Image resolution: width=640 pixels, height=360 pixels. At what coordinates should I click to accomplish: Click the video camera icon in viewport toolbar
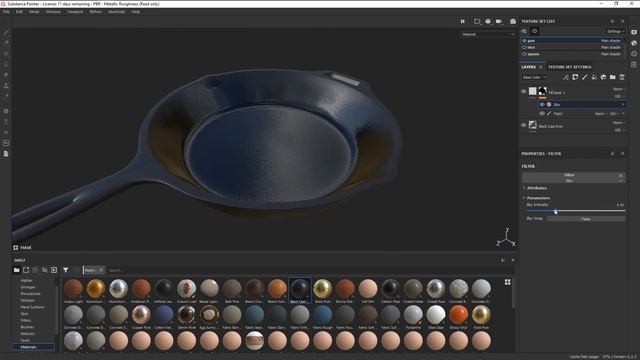pos(499,21)
